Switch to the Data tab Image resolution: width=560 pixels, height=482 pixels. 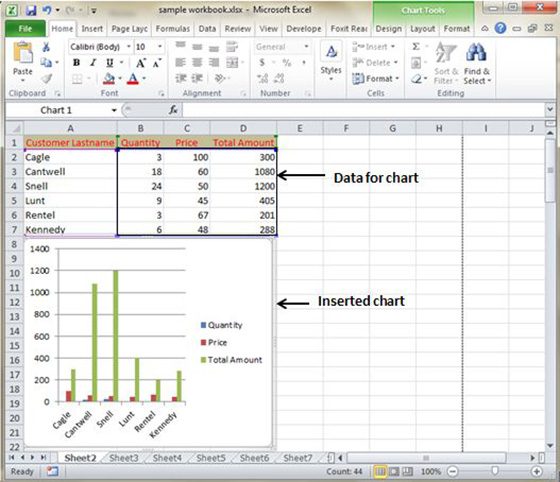point(207,29)
